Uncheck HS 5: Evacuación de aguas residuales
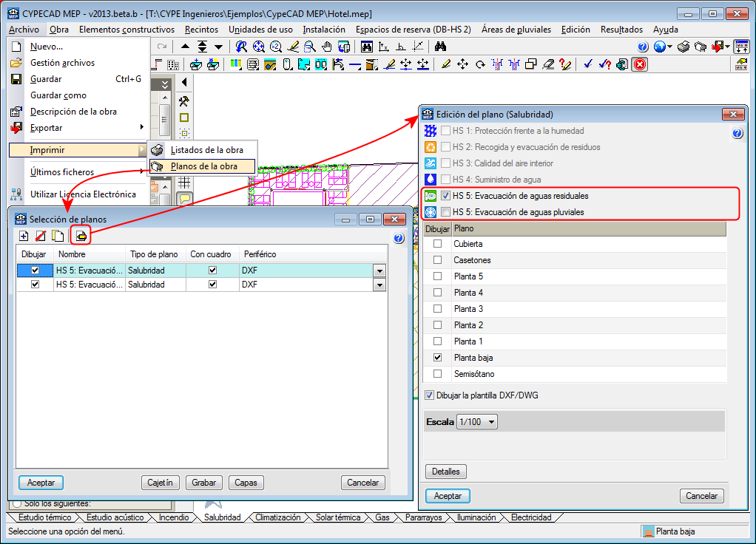Viewport: 756px width, 544px height. tap(445, 196)
